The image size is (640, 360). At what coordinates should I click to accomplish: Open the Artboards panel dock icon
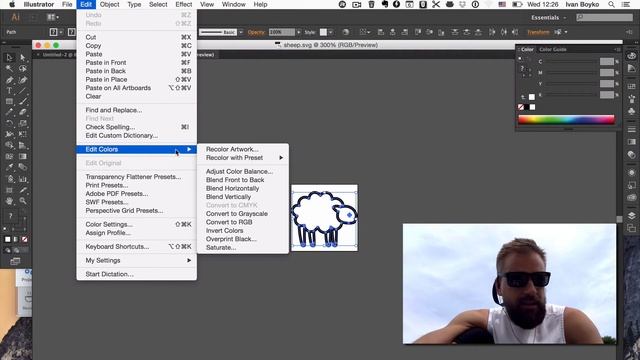[x=631, y=228]
